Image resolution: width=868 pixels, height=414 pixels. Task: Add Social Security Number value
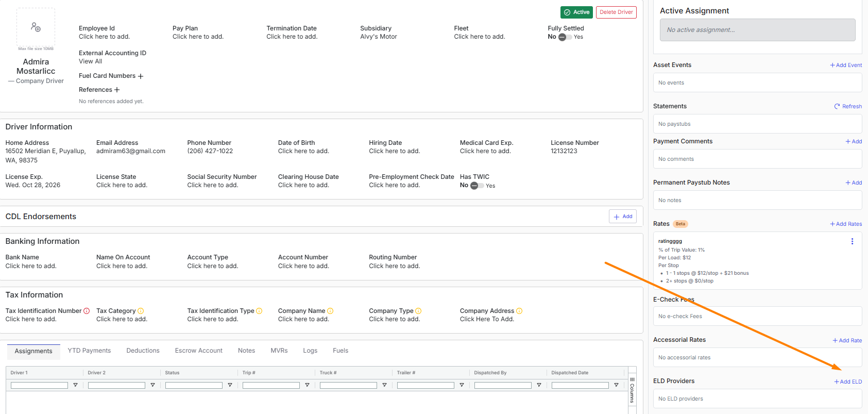tap(213, 185)
